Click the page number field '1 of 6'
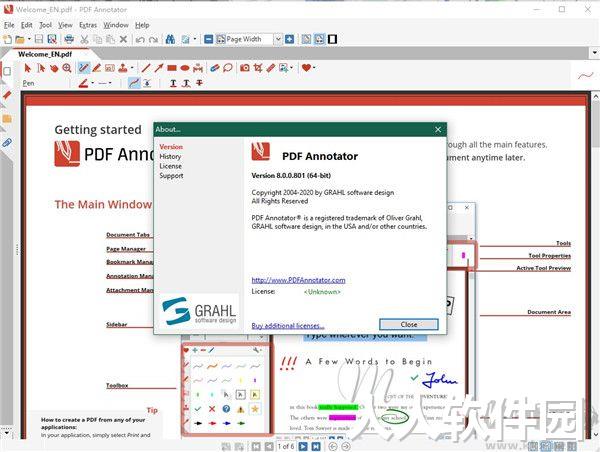 click(x=286, y=446)
